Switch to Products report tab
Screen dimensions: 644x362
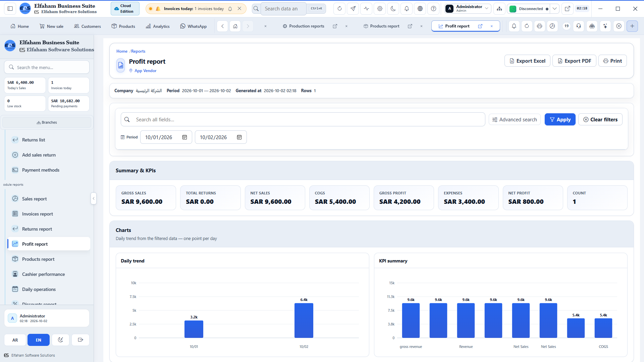click(x=384, y=26)
